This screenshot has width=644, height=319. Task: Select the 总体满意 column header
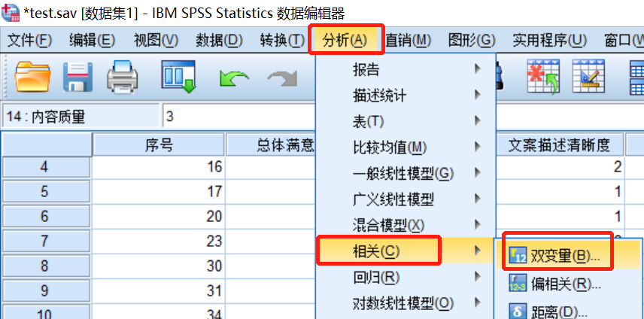tap(271, 144)
